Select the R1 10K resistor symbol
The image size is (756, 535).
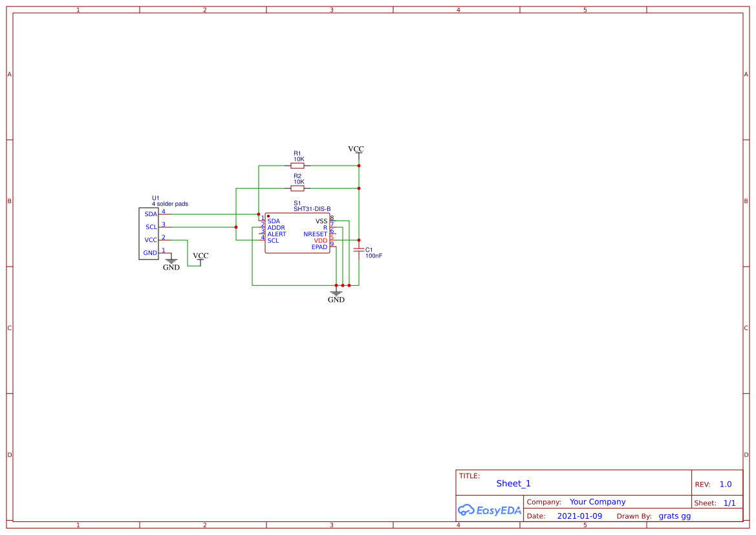[297, 166]
